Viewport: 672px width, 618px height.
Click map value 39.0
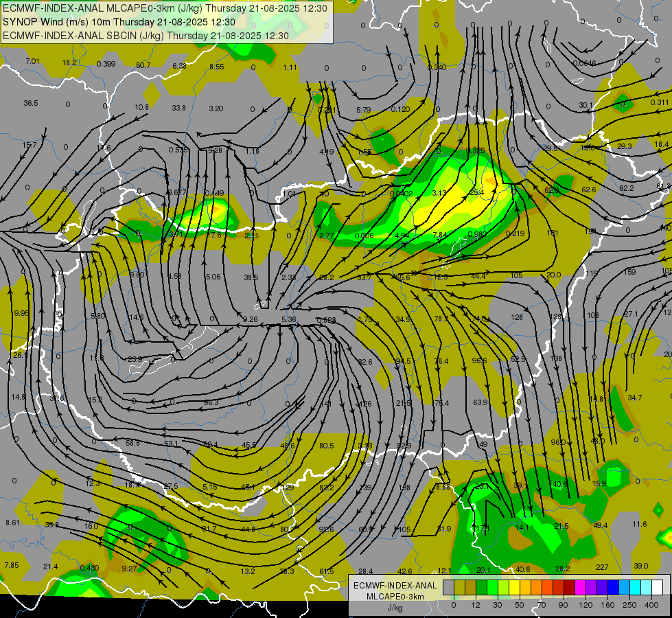[x=640, y=566]
